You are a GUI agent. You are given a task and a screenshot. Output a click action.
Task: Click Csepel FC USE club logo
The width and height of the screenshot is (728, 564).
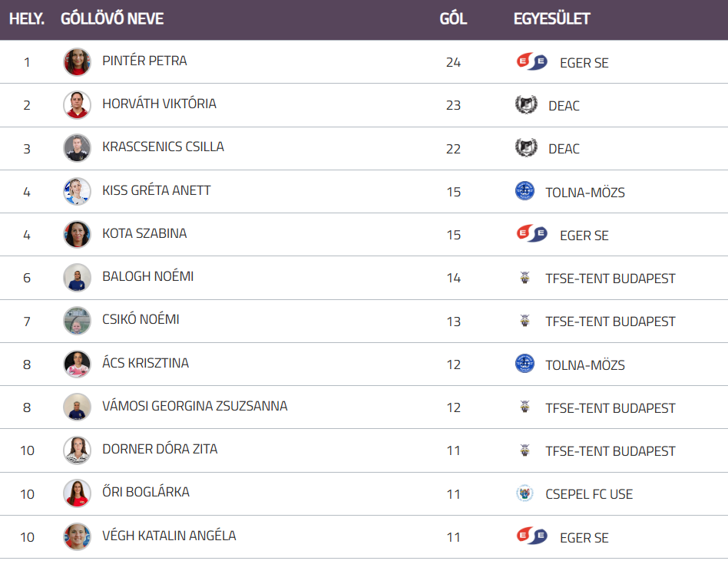(x=524, y=493)
